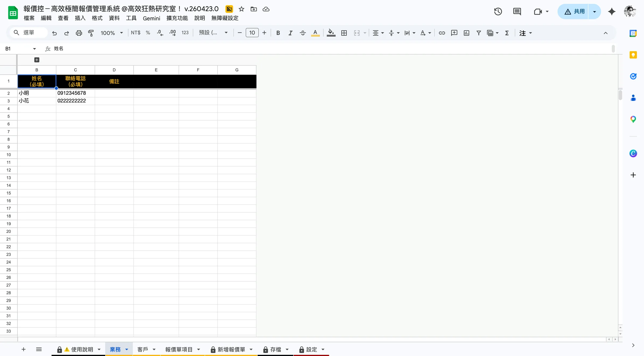Click the create filter icon

coord(478,33)
